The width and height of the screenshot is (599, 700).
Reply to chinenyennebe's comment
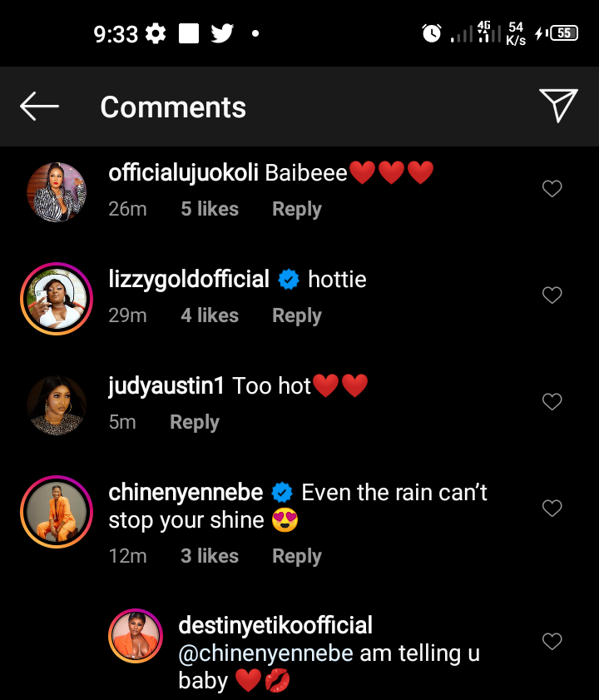(x=296, y=556)
